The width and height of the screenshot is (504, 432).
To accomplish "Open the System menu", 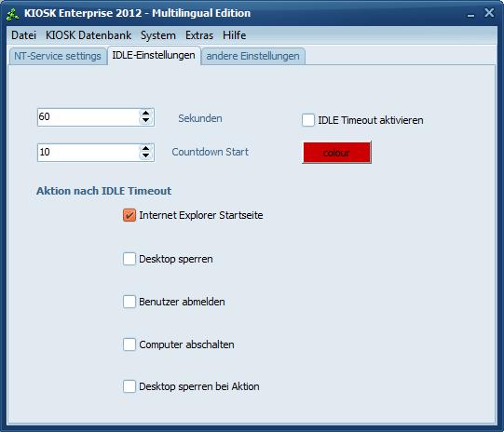I will click(x=158, y=35).
